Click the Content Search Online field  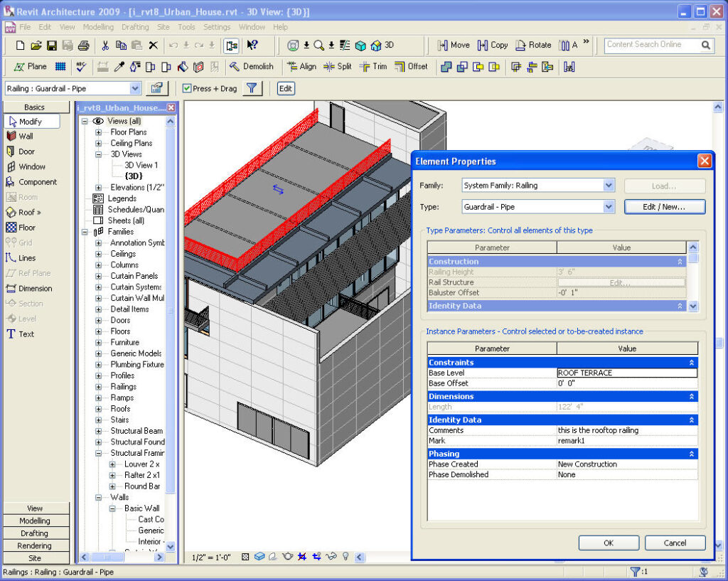[x=653, y=45]
